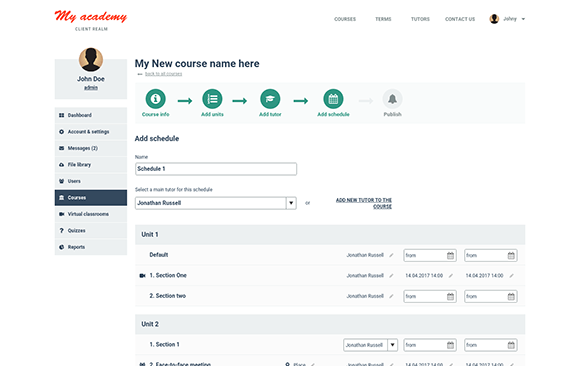Open Reports in the sidebar
Viewport: 580px width, 366px height.
(91, 247)
